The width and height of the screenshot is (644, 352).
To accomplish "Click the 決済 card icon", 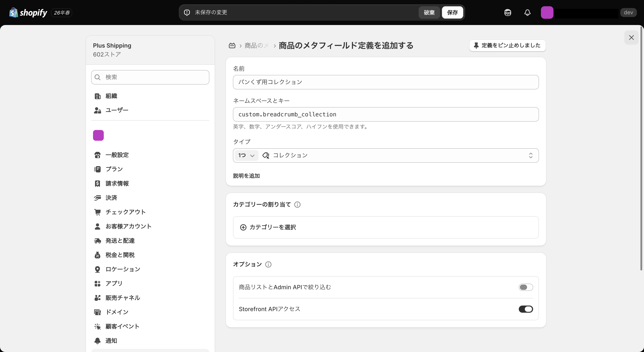I will (97, 198).
